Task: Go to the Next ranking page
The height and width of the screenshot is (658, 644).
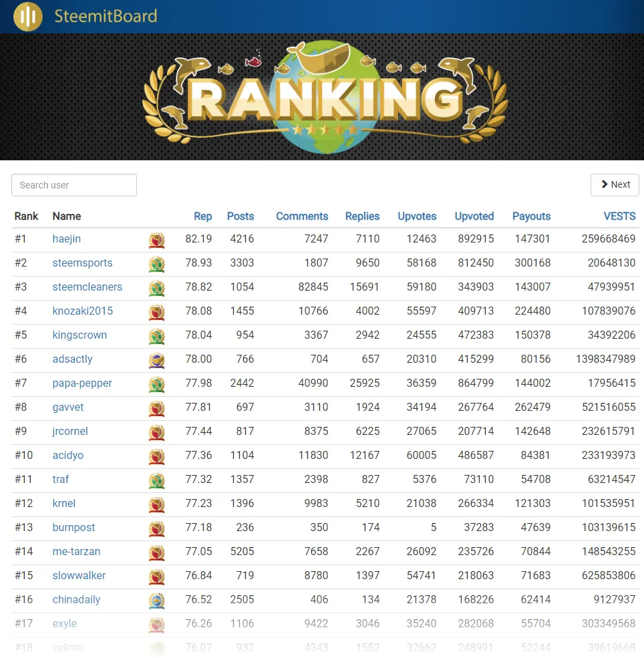Action: tap(615, 184)
